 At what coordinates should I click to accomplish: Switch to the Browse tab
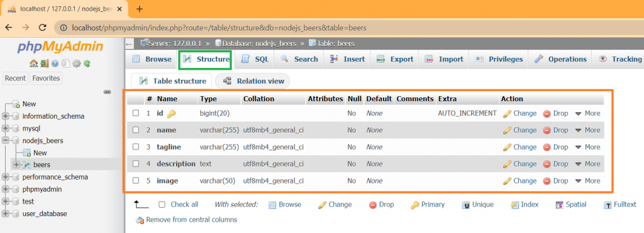tap(152, 59)
